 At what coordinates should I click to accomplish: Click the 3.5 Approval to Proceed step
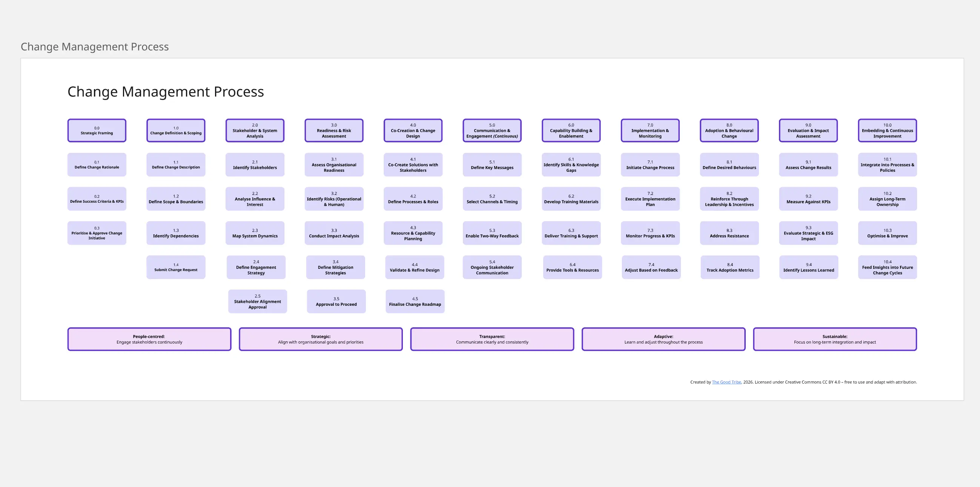(x=336, y=301)
